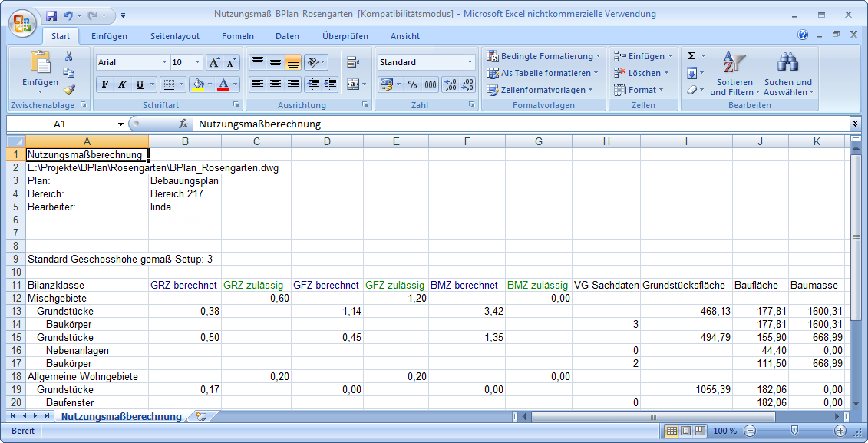Viewport: 868px width, 443px height.
Task: Click the Save icon in quick access toolbar
Action: point(51,15)
